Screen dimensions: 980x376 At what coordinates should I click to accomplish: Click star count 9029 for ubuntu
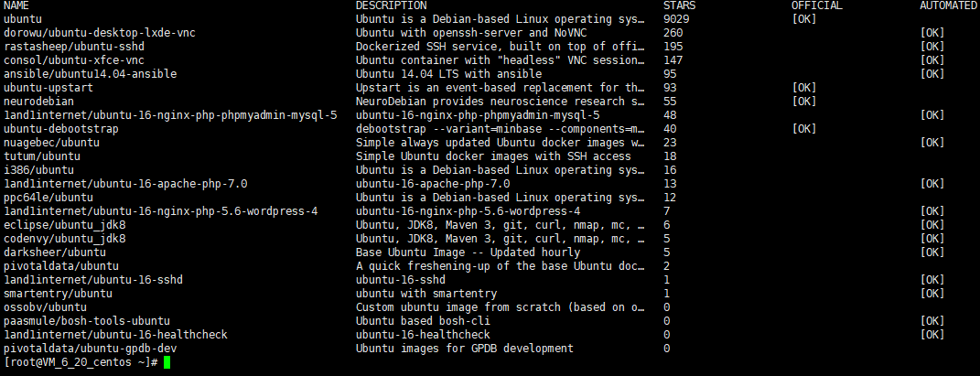click(676, 19)
